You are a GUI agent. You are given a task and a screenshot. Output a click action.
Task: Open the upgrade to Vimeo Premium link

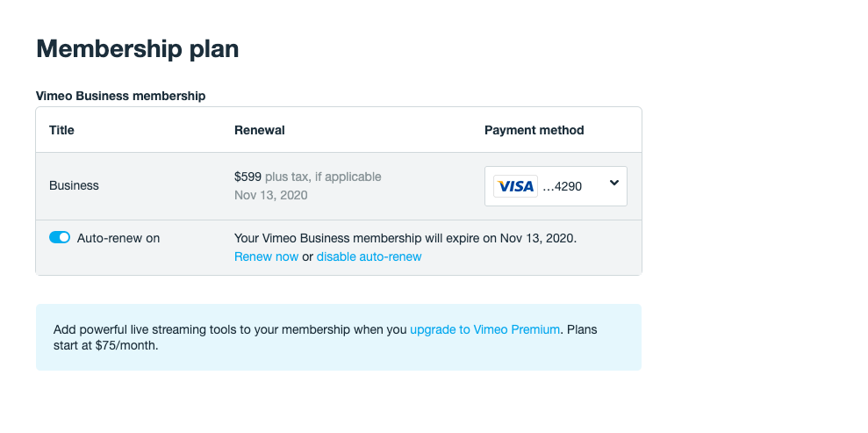pyautogui.click(x=484, y=329)
